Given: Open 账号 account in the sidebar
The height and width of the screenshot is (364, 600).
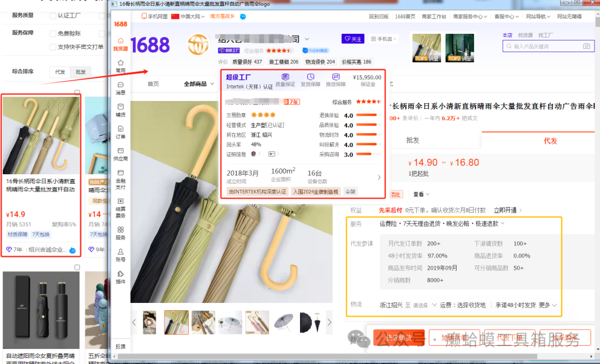Looking at the screenshot, I should pyautogui.click(x=121, y=255).
